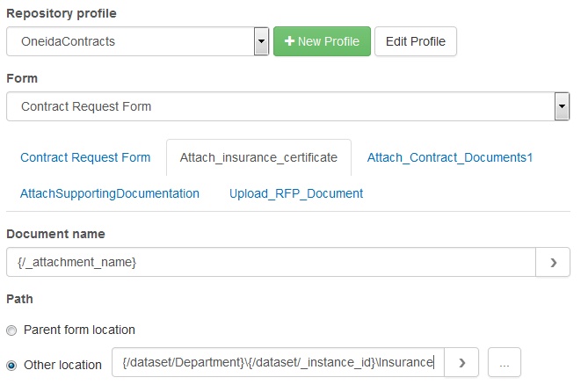Click the ellipsis browse button for path
588x392 pixels.
(503, 363)
